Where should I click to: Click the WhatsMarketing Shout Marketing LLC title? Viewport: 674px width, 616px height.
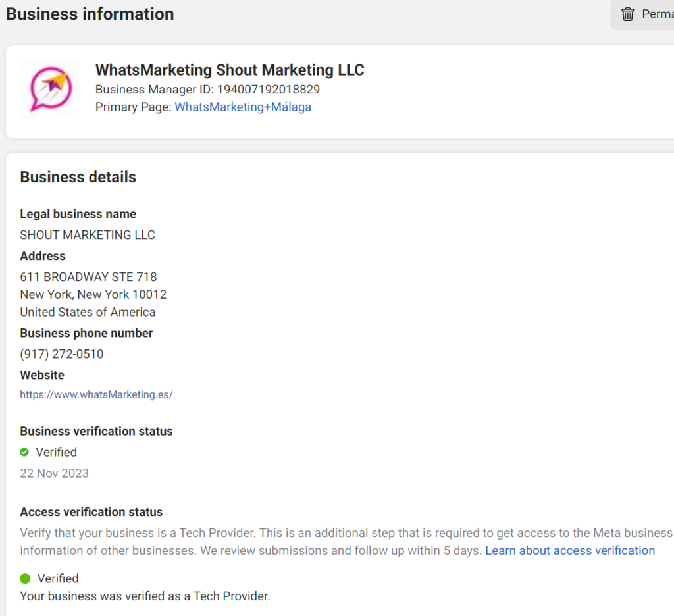tap(230, 70)
